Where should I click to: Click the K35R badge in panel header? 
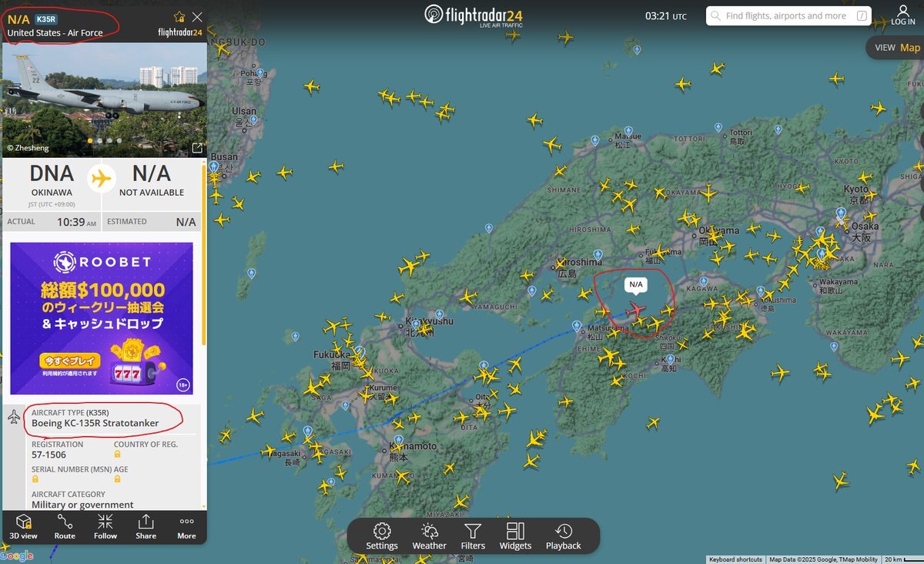pos(47,18)
